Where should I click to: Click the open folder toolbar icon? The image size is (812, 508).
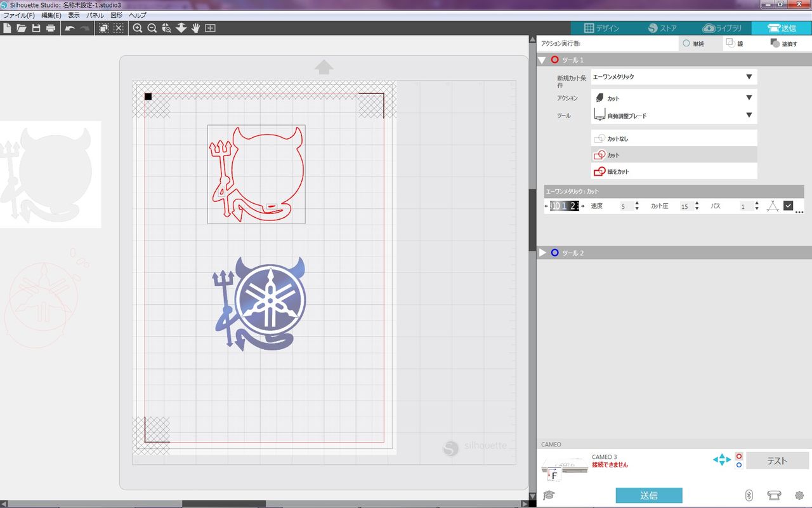click(22, 28)
